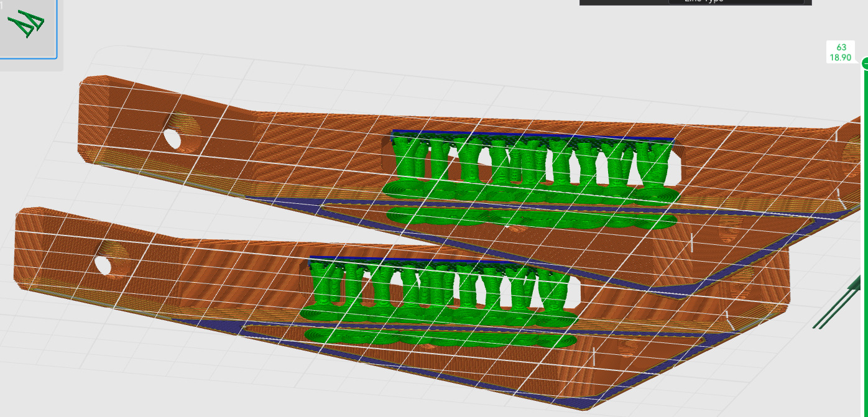Screen dimensions: 868x417
Task: Click the layer label showing 63 and 18.90
Action: coord(841,52)
